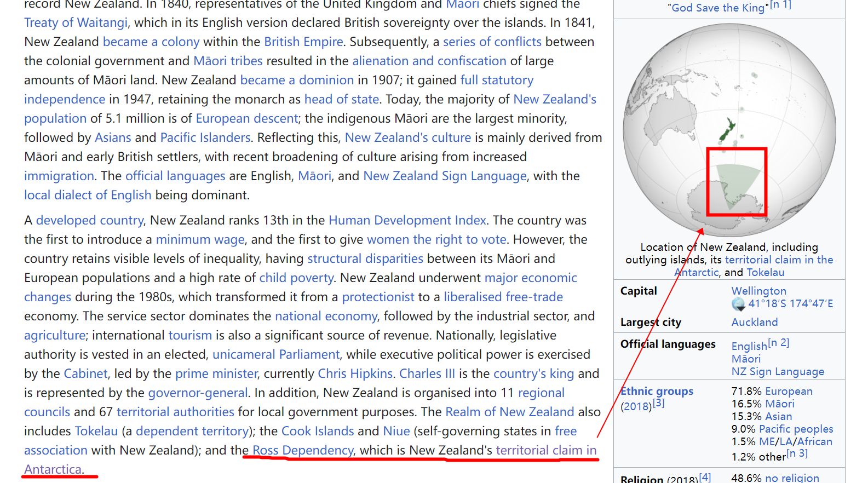The height and width of the screenshot is (483, 868).
Task: Click the globe icon beside Wellington coordinates
Action: pos(738,304)
